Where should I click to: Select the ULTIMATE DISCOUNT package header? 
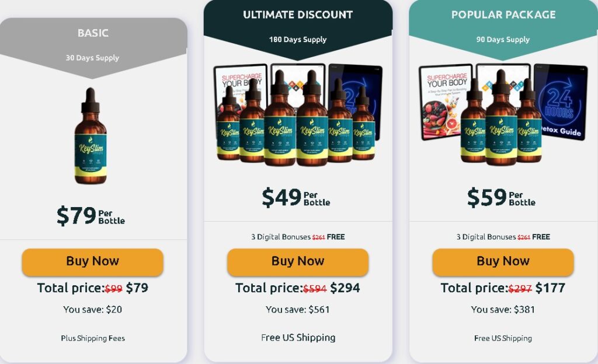[298, 15]
